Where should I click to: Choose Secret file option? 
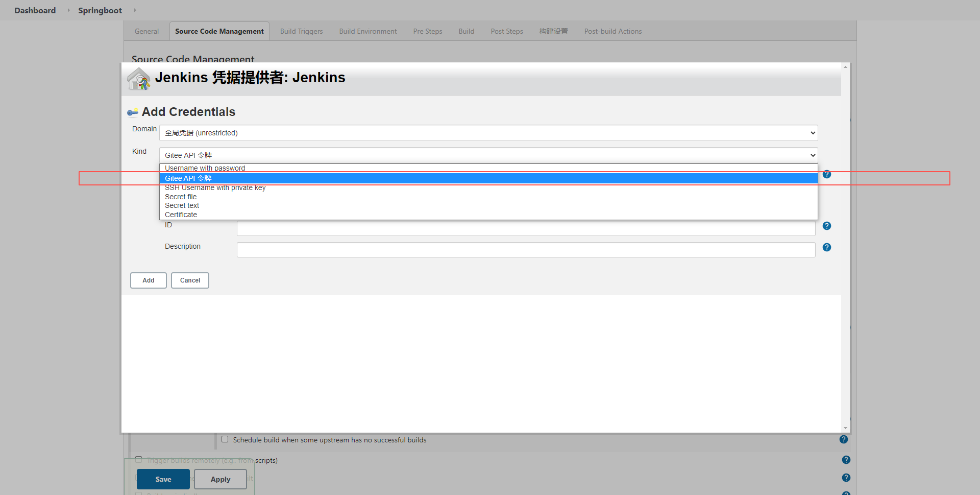click(488, 197)
